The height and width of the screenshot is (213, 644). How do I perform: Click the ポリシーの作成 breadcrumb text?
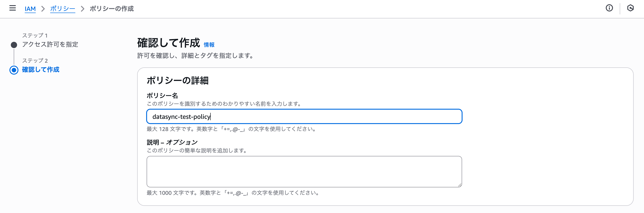click(112, 9)
